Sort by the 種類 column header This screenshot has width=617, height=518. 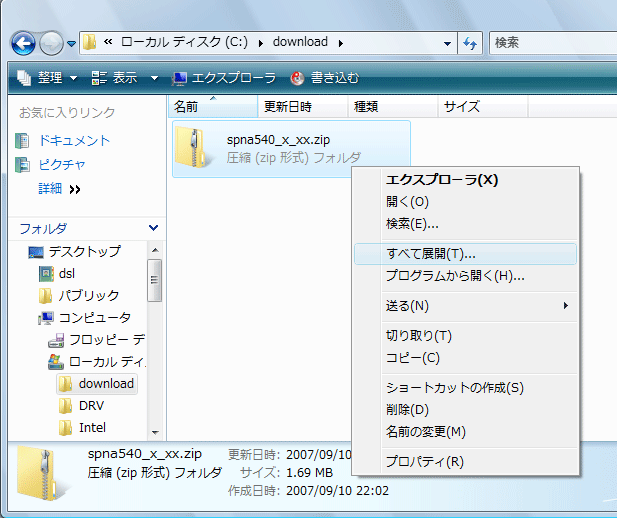pyautogui.click(x=393, y=106)
